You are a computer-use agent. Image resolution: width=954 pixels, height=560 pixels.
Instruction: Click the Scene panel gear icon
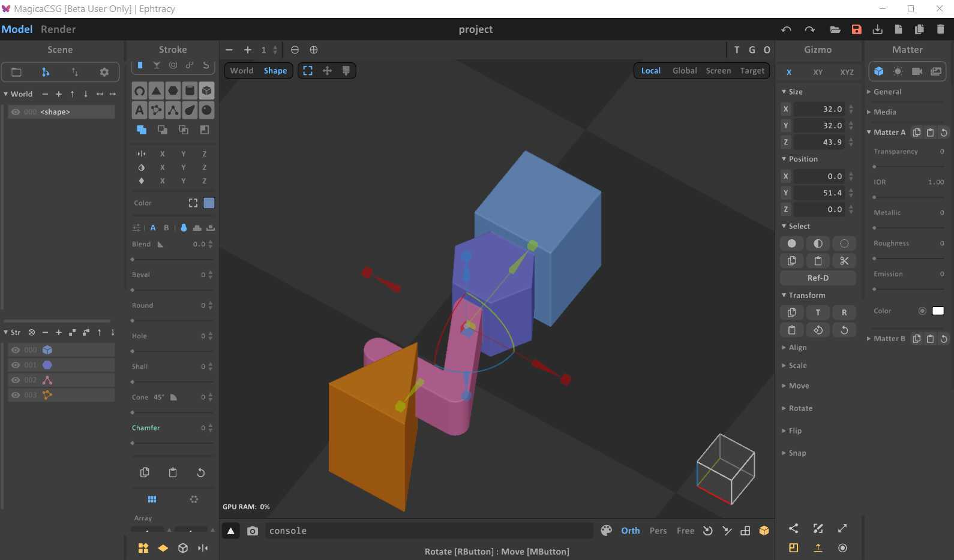coord(104,72)
